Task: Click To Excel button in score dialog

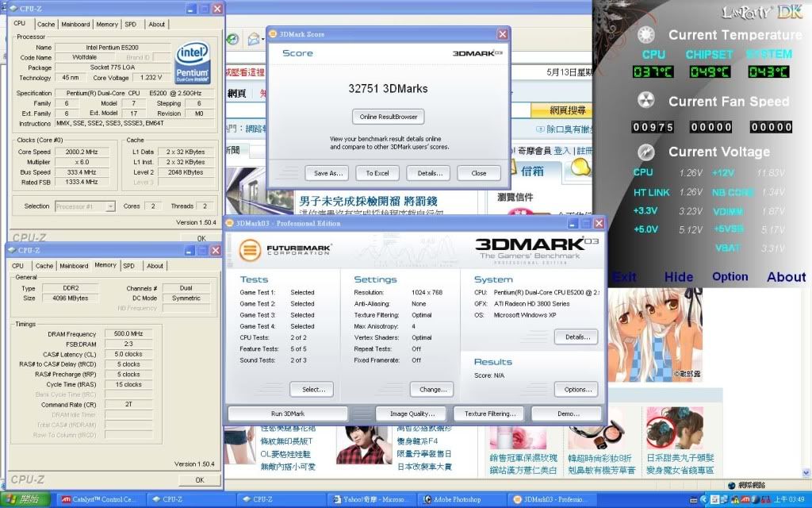Action: click(x=377, y=173)
